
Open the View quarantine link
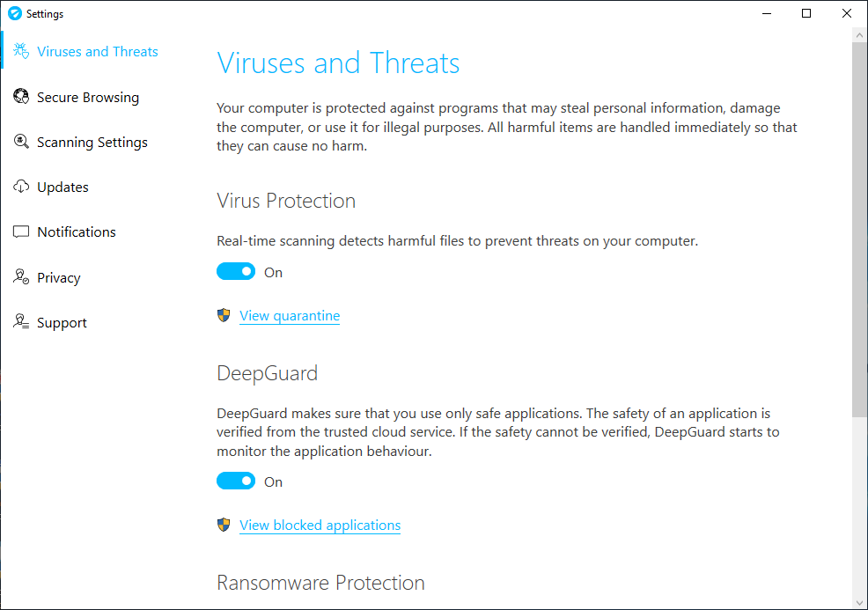tap(290, 316)
